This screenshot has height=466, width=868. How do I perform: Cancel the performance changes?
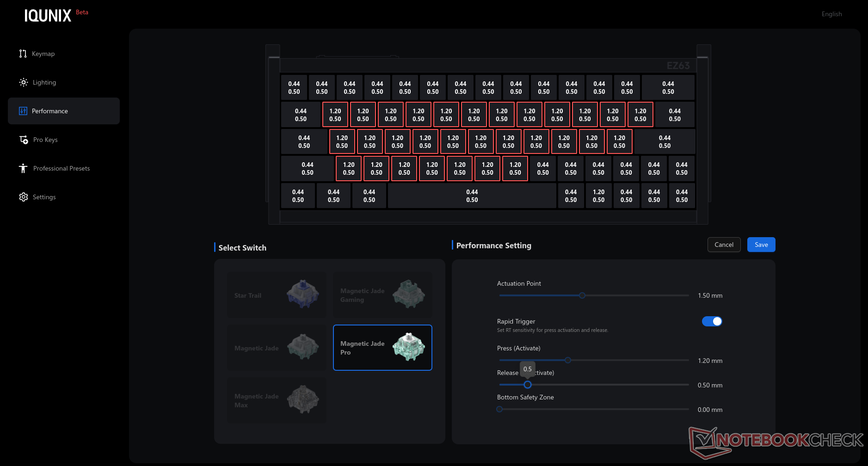tap(724, 245)
